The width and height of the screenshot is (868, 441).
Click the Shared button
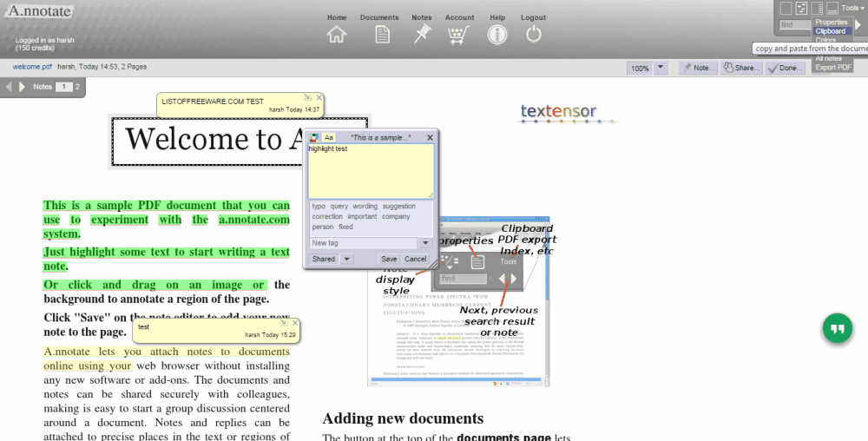point(323,259)
